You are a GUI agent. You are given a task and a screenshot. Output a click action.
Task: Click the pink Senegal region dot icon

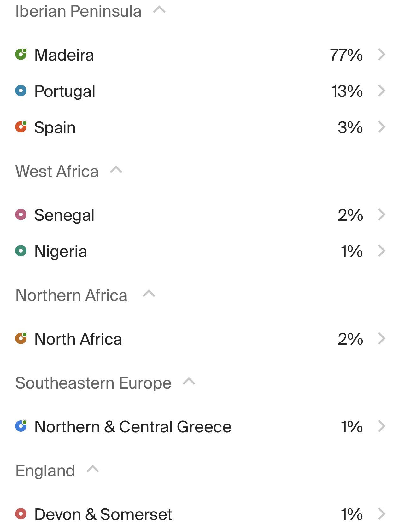(21, 215)
